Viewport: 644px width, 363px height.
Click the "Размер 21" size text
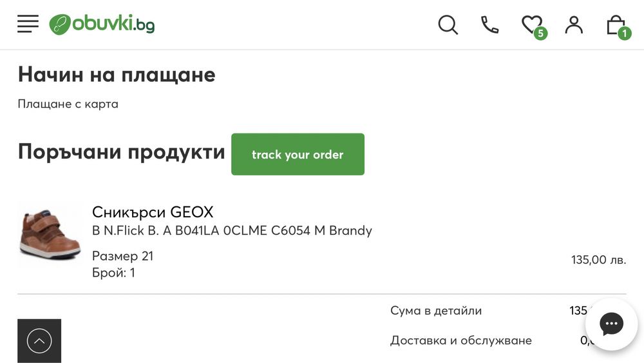123,256
